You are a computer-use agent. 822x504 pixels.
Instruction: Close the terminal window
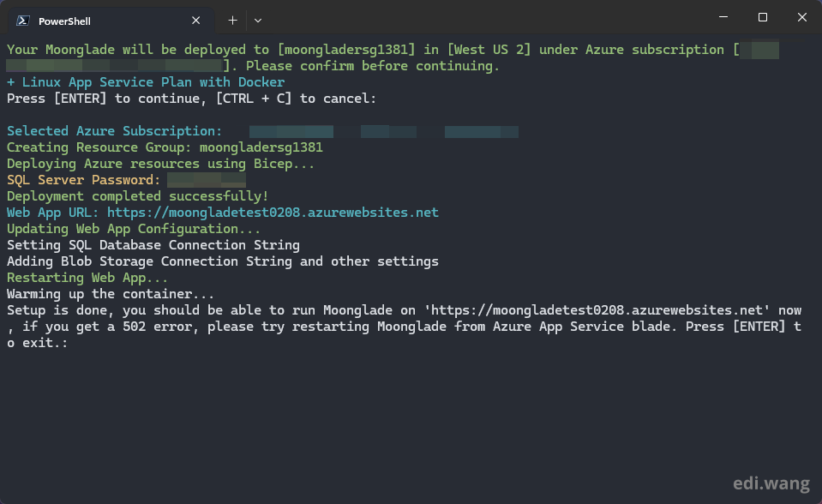[x=801, y=17]
